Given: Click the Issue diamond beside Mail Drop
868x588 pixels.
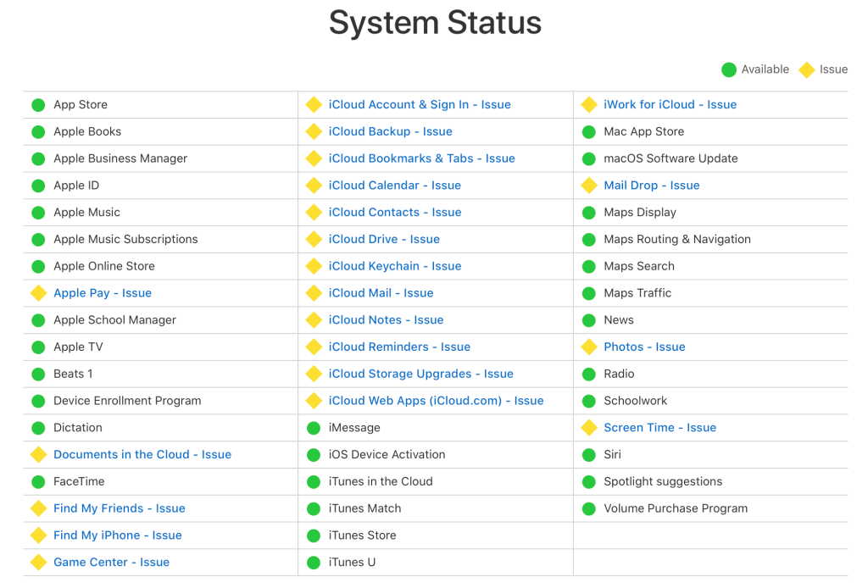Looking at the screenshot, I should click(x=589, y=185).
